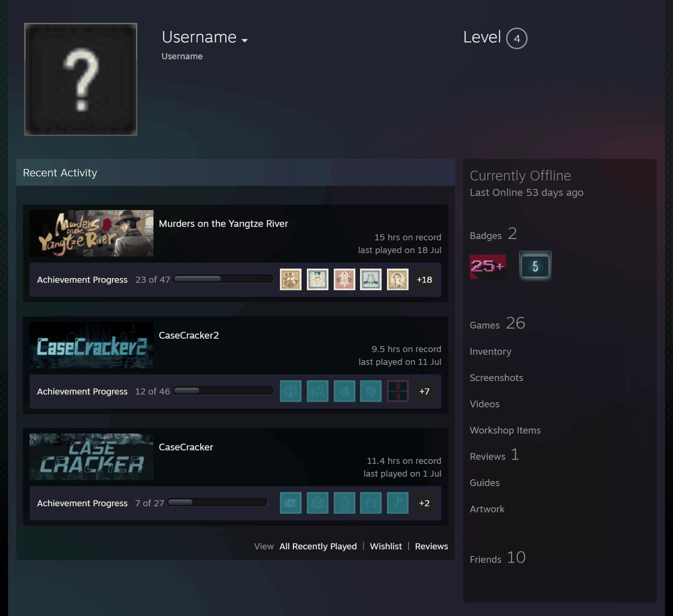Screen dimensions: 673x616
Task: Open the recycle symbol CaseCracker achievement
Action: tap(318, 503)
